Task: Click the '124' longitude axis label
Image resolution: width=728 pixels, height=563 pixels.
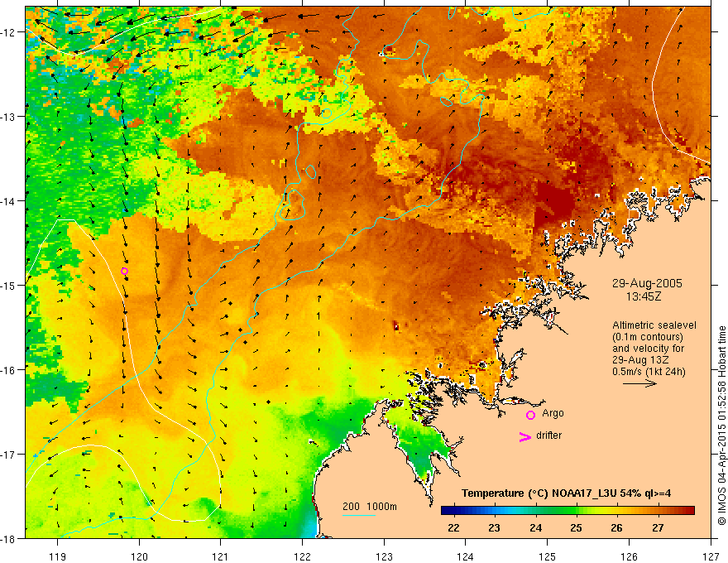Action: pos(466,556)
